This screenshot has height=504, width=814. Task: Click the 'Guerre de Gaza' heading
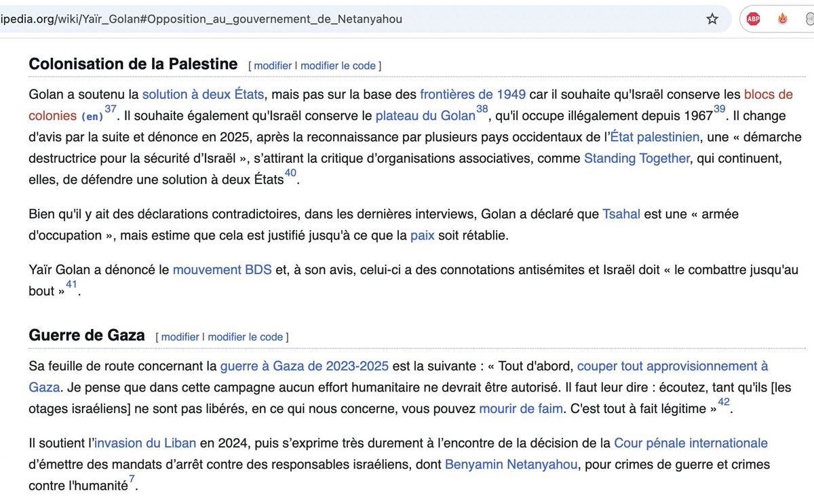(87, 335)
